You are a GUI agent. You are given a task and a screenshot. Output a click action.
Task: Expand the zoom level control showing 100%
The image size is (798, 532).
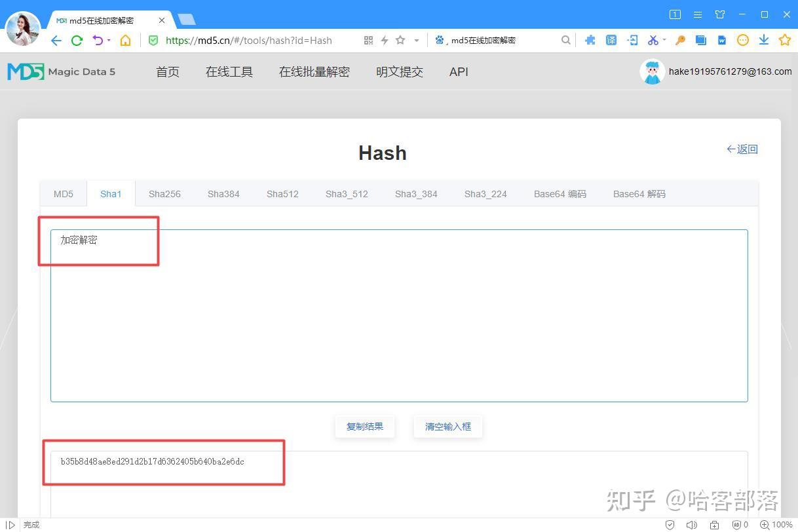[776, 524]
